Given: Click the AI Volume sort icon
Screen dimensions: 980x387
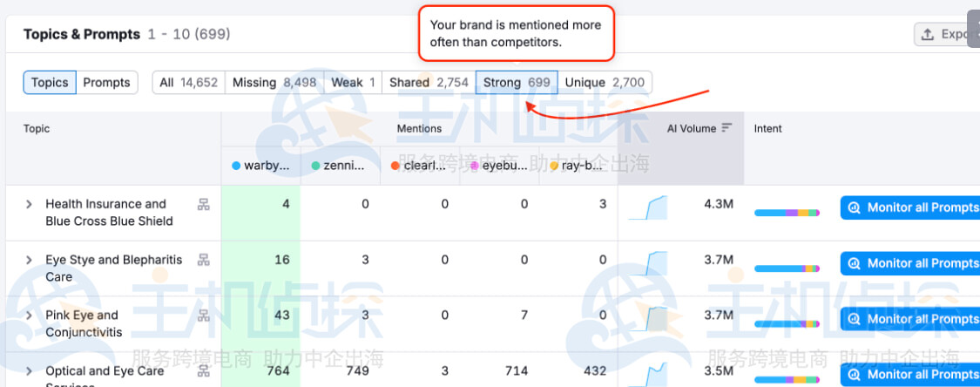Looking at the screenshot, I should coord(727,128).
